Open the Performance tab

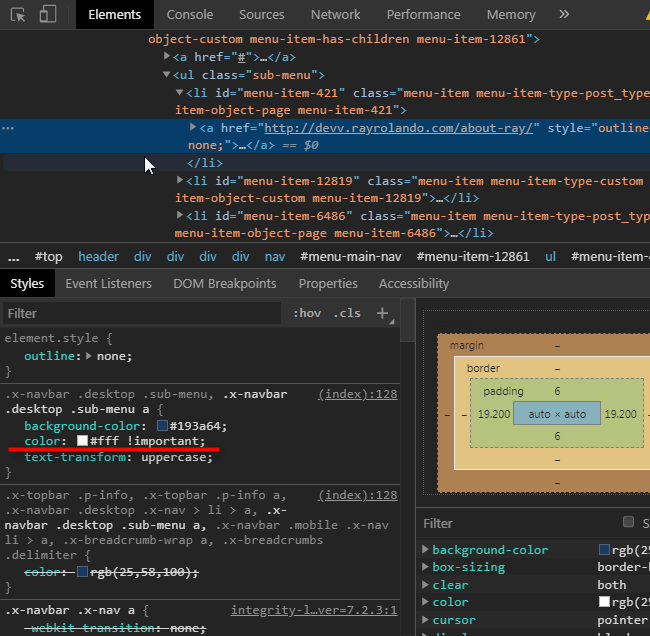point(423,15)
